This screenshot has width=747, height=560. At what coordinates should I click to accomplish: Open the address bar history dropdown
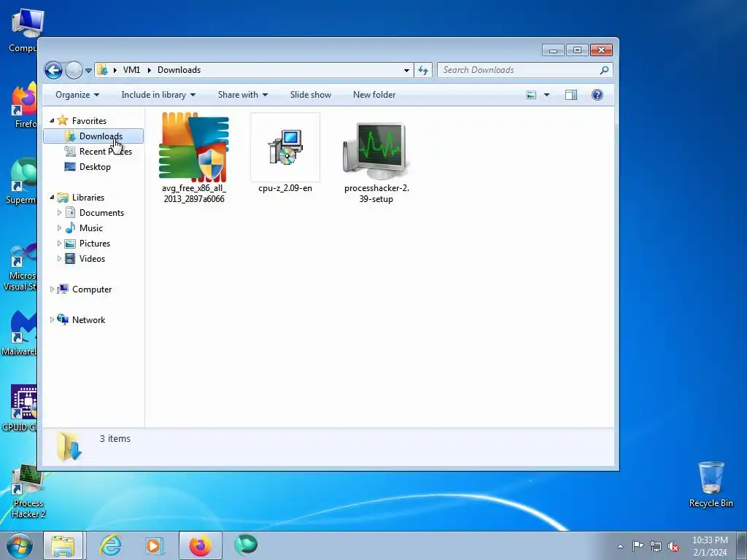pos(406,71)
